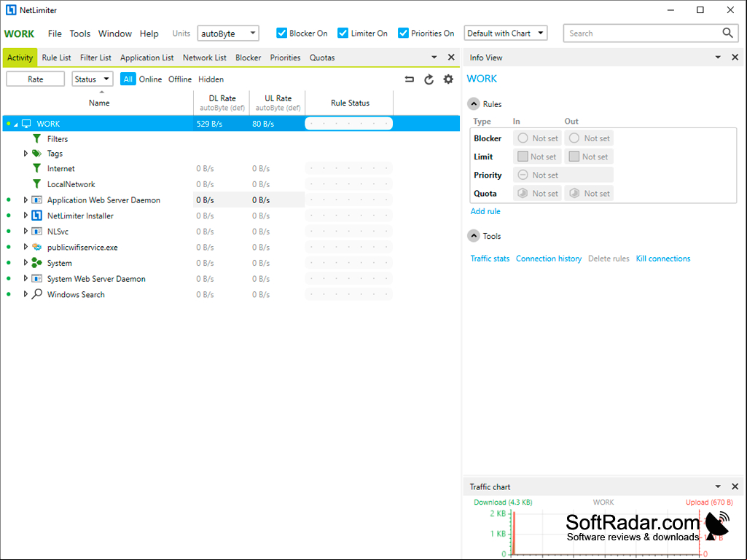
Task: Toggle the Priorities On checkbox
Action: coord(403,33)
